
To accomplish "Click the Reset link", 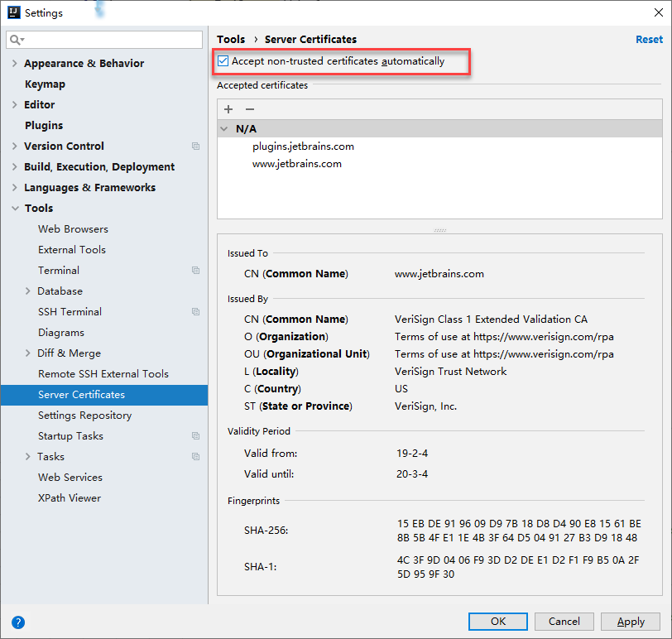I will (x=649, y=40).
